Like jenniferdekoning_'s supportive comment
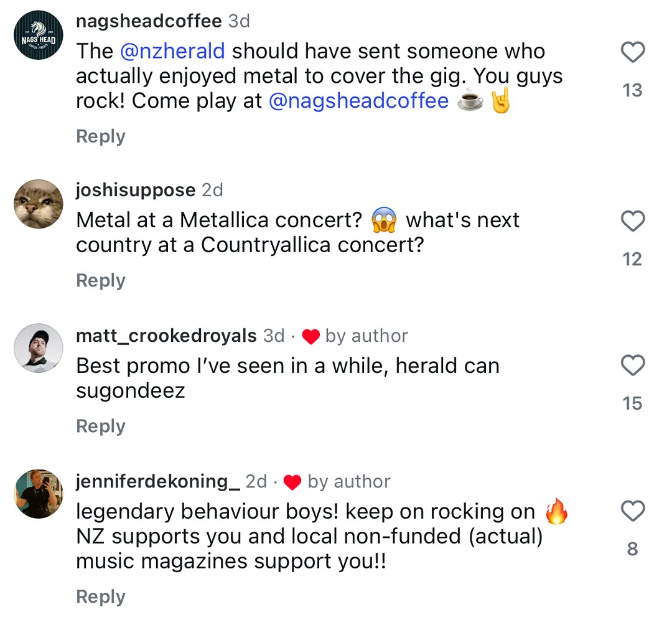The height and width of the screenshot is (622, 672). (633, 511)
